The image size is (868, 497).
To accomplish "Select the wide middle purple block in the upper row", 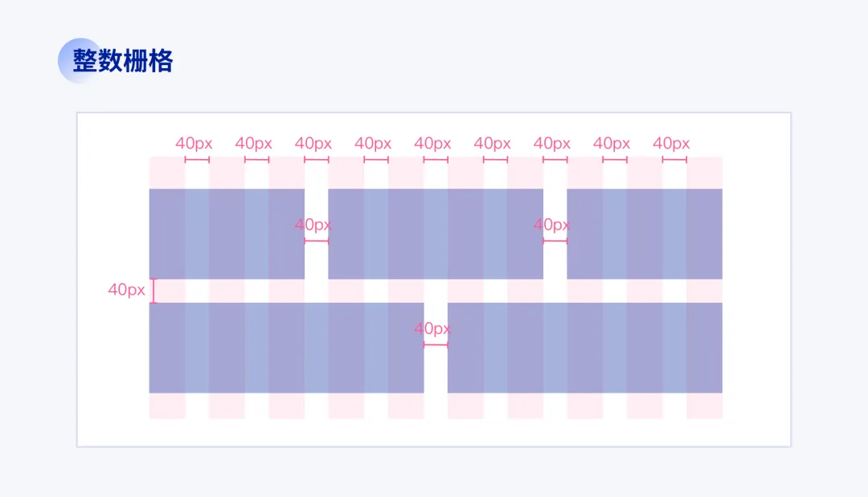I will pyautogui.click(x=436, y=234).
